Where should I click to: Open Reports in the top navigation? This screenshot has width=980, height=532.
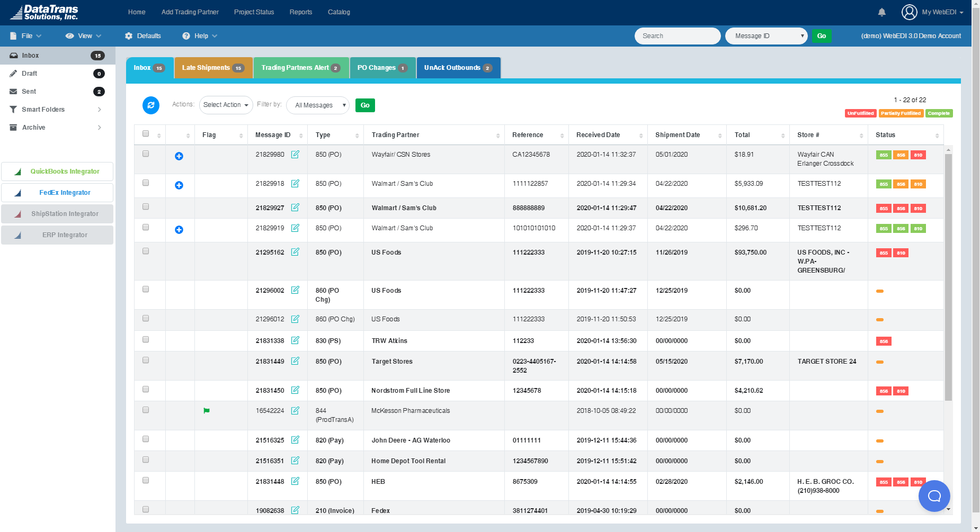[301, 12]
